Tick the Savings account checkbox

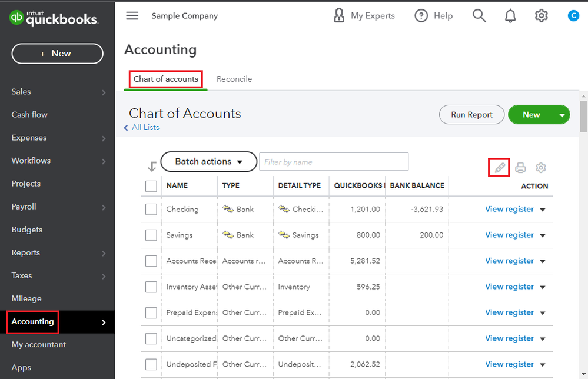point(151,235)
